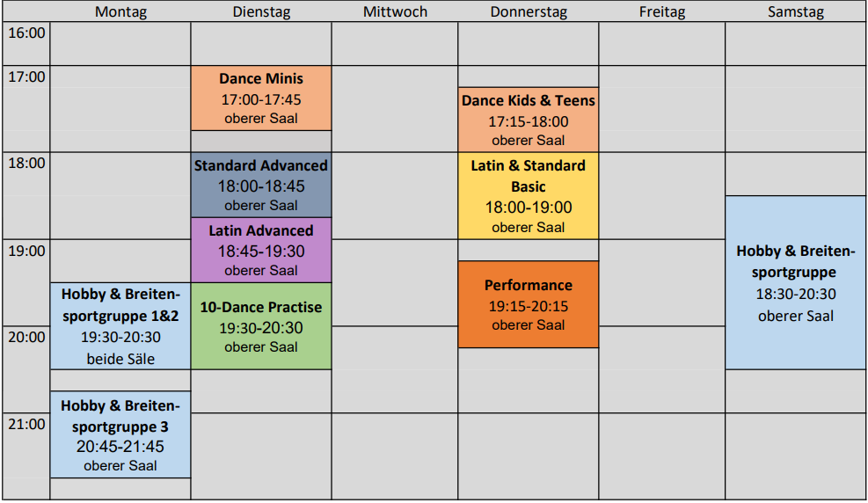Select the 10-Dance Practise green block
868x503 pixels.
coord(261,326)
